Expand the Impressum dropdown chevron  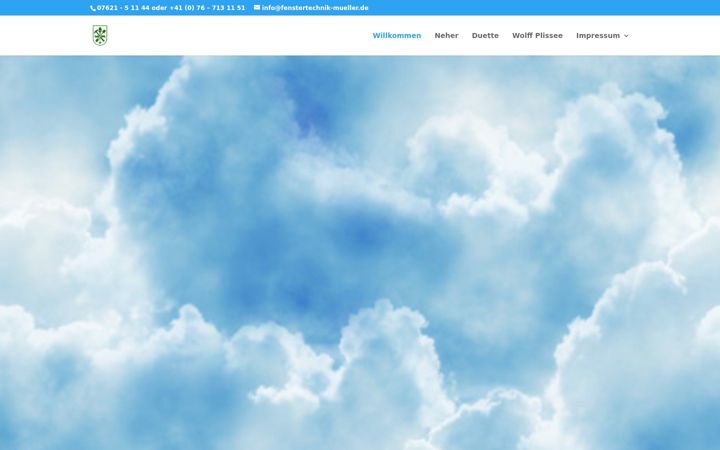coord(626,36)
